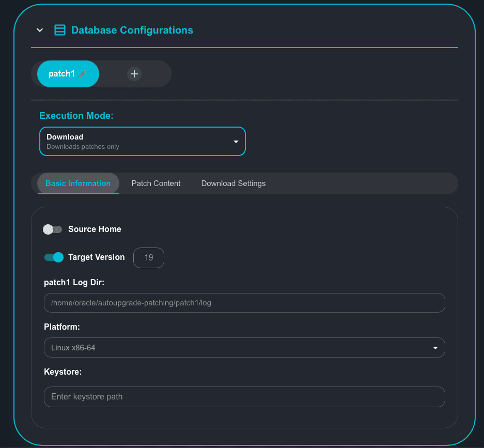Click the Target Version label text
The width and height of the screenshot is (484, 448).
pos(97,257)
